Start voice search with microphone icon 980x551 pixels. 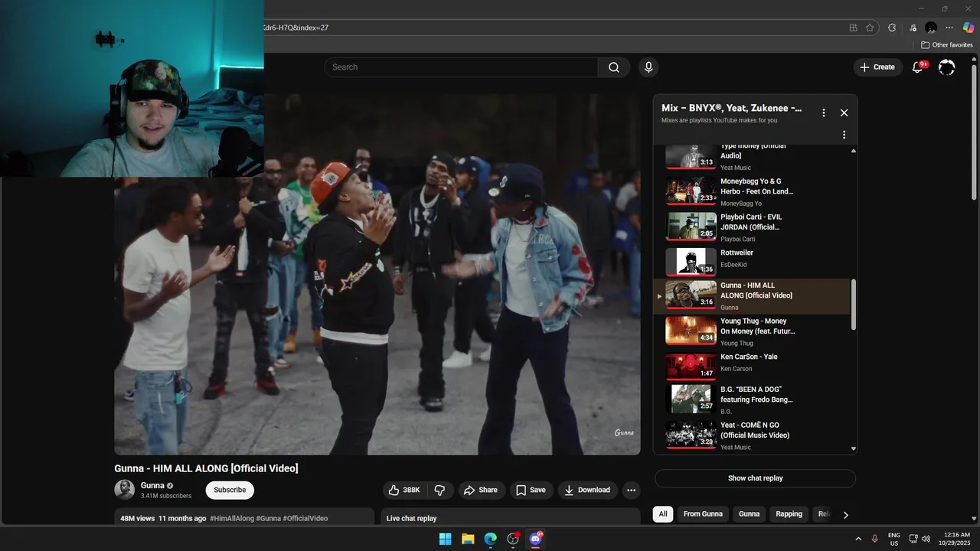coord(648,67)
